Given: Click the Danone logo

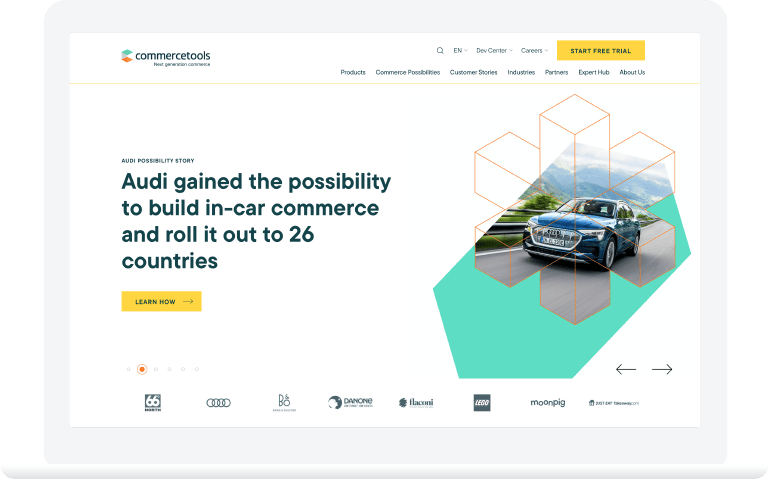Looking at the screenshot, I should [350, 403].
